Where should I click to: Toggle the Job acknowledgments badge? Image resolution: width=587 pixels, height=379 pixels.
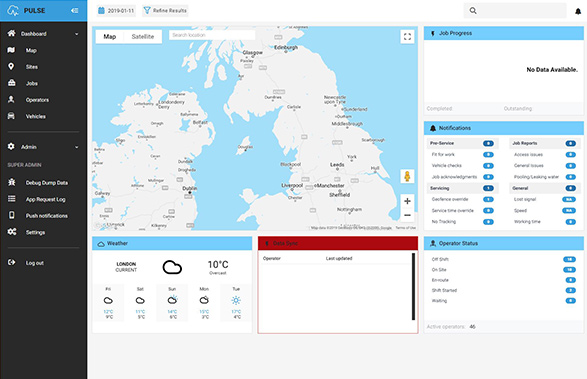pos(488,177)
